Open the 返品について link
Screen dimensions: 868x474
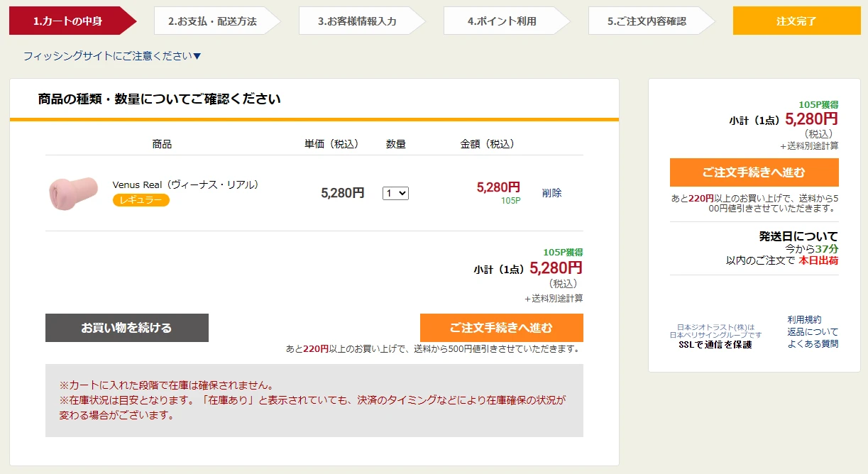point(812,332)
